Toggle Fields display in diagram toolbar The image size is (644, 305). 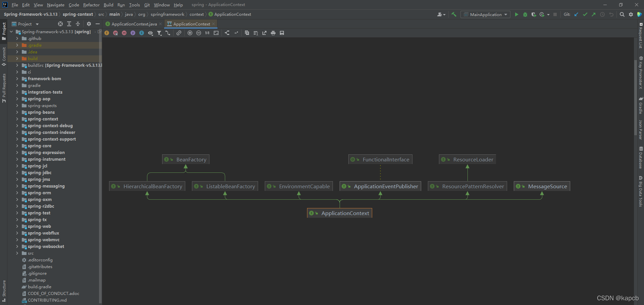pos(107,33)
